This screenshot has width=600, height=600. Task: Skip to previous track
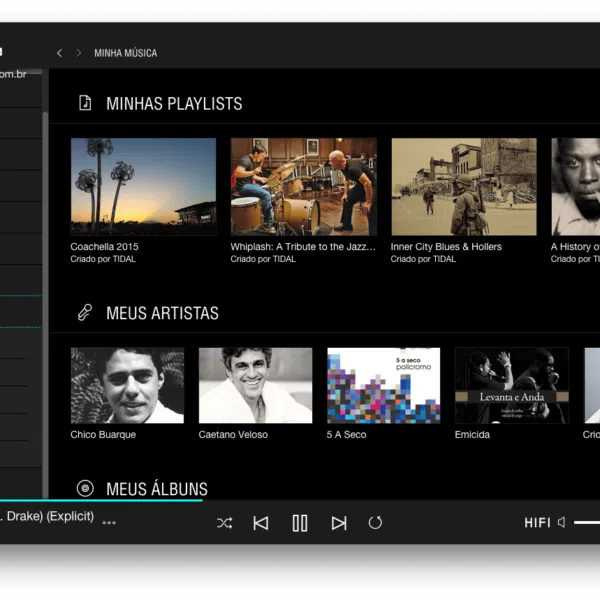tap(261, 523)
